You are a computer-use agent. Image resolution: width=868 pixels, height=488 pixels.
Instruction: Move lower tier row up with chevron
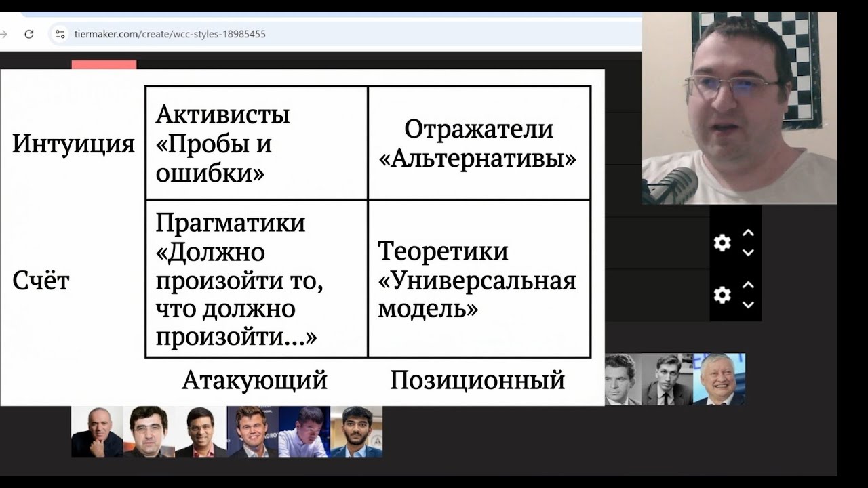click(x=748, y=285)
